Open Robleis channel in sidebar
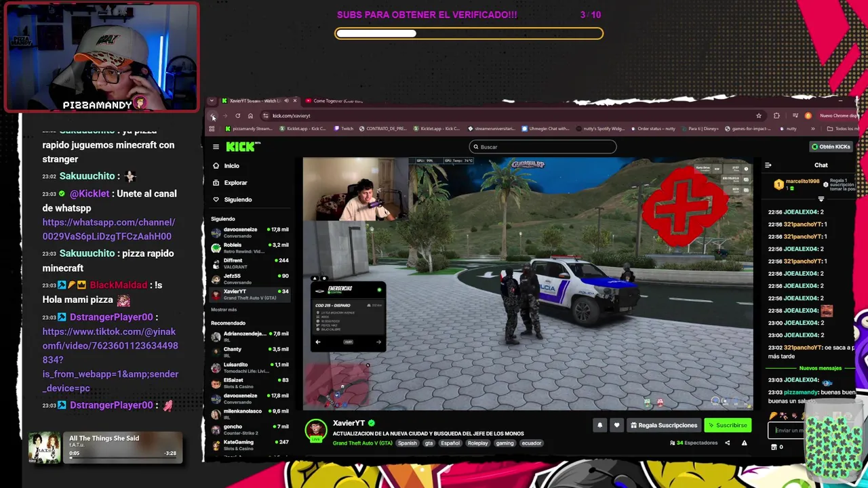 [250, 247]
